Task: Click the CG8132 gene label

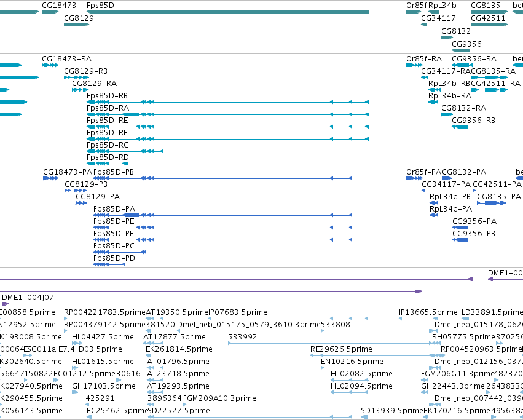Action: (456, 31)
